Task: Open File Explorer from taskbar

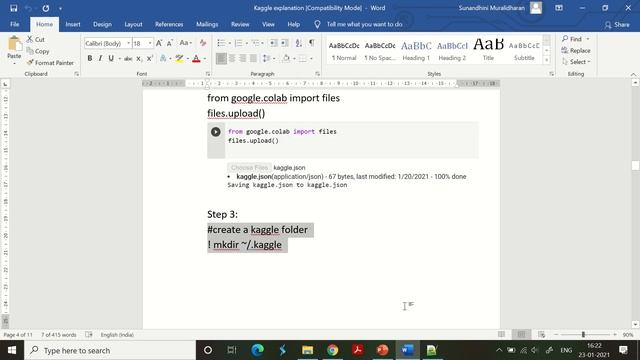Action: [307, 350]
